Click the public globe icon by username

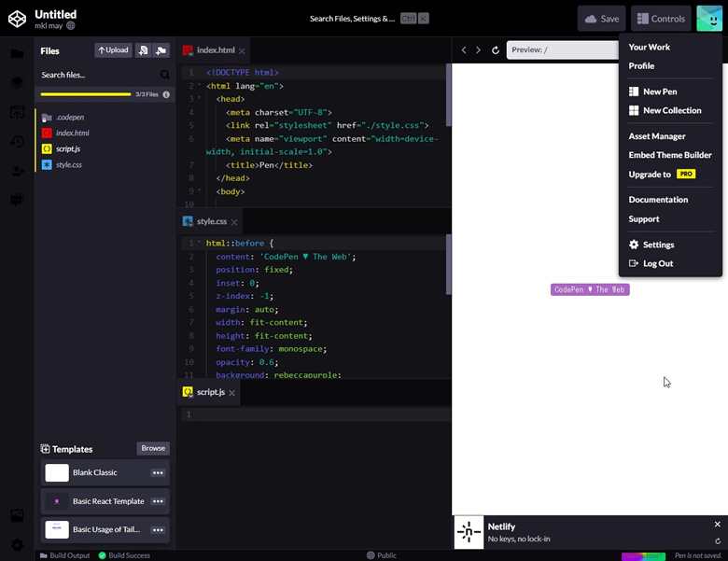point(71,25)
